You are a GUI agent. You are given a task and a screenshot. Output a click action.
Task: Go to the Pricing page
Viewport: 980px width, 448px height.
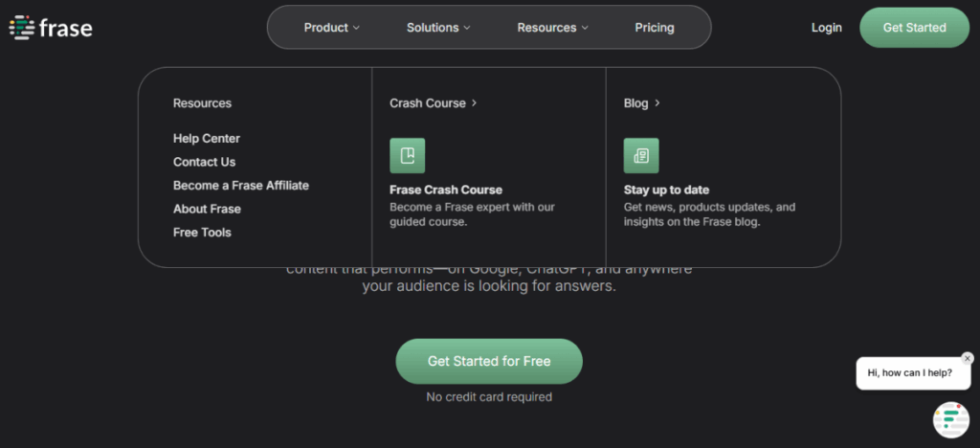pos(655,28)
